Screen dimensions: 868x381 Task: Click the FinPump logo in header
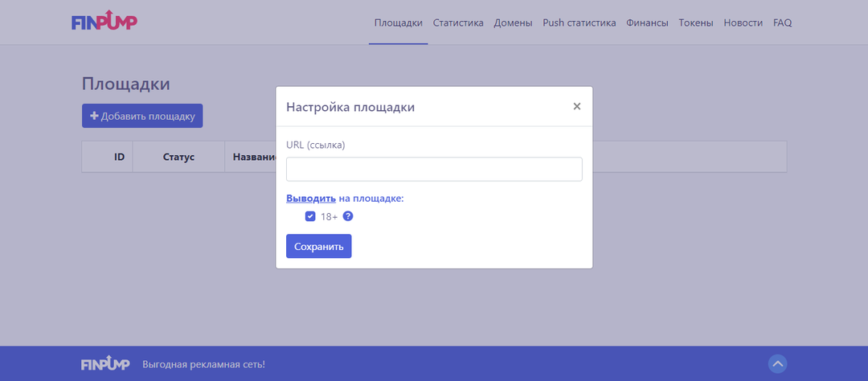click(104, 20)
